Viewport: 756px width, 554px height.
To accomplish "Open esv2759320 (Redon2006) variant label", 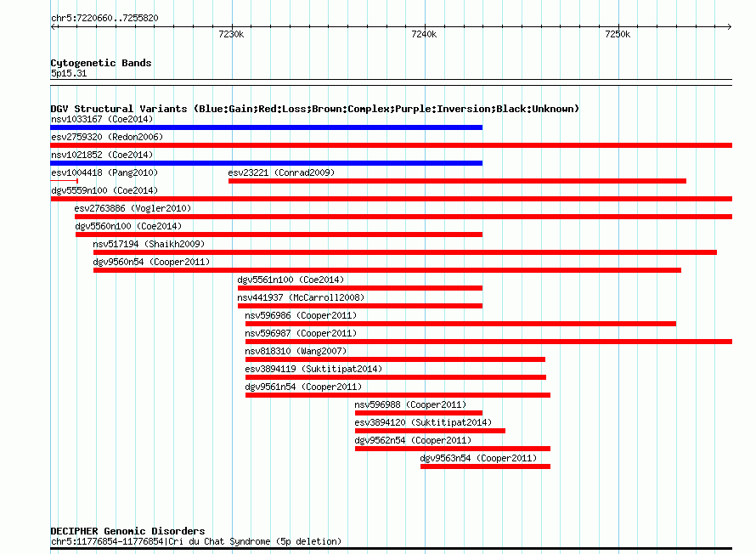I will point(107,137).
